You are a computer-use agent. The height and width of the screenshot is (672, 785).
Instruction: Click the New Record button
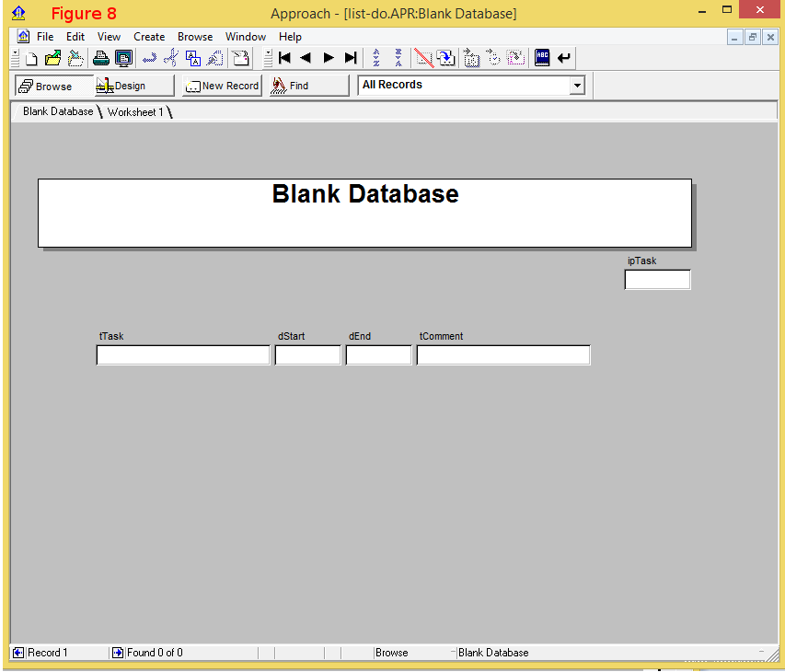pyautogui.click(x=221, y=86)
